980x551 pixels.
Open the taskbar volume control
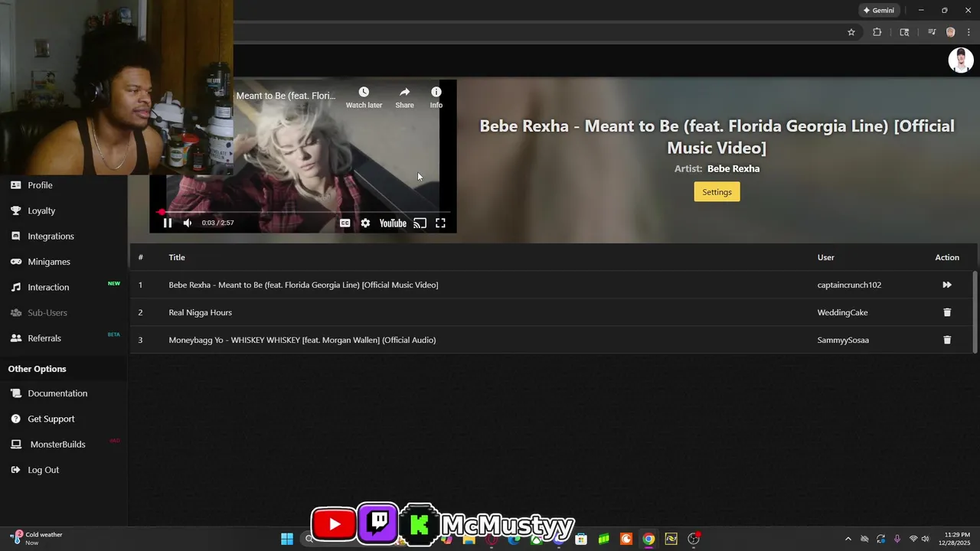pyautogui.click(x=926, y=539)
